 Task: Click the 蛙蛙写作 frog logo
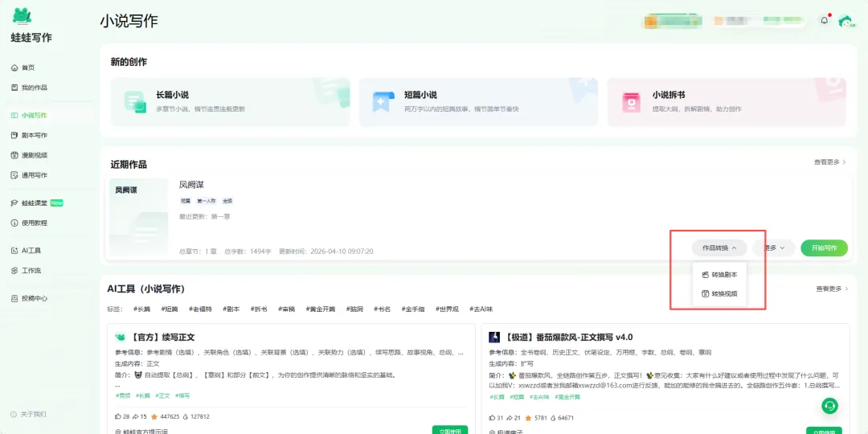click(22, 17)
